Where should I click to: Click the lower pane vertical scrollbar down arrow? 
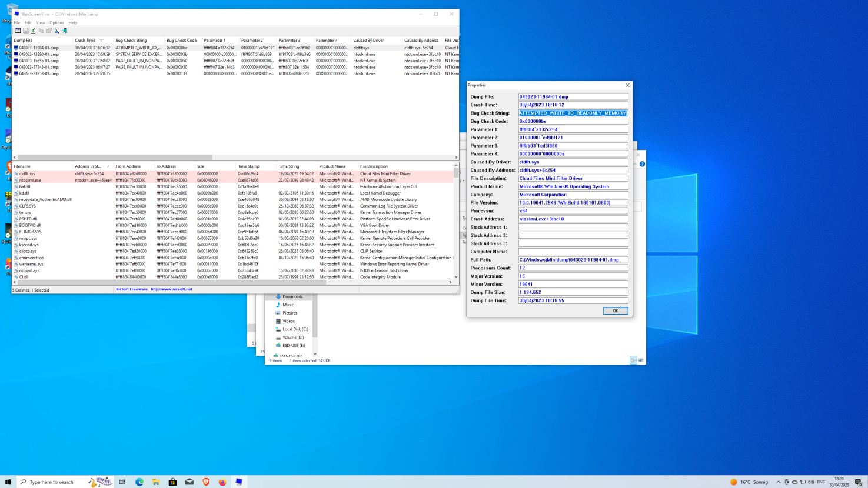click(456, 276)
